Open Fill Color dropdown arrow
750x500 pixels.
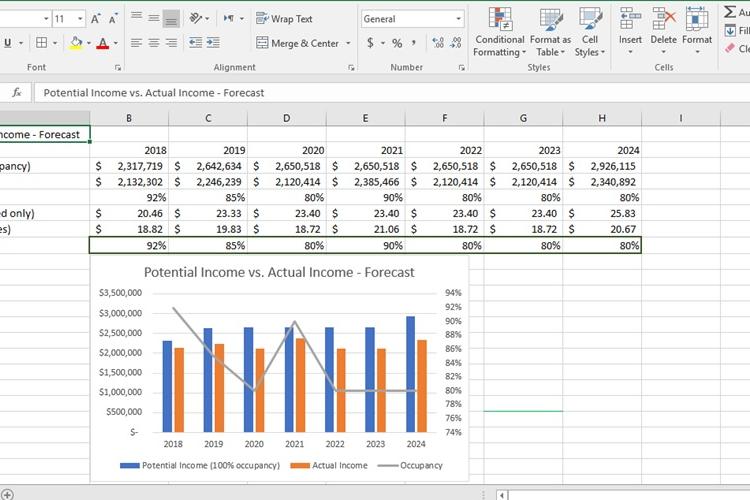pyautogui.click(x=89, y=43)
